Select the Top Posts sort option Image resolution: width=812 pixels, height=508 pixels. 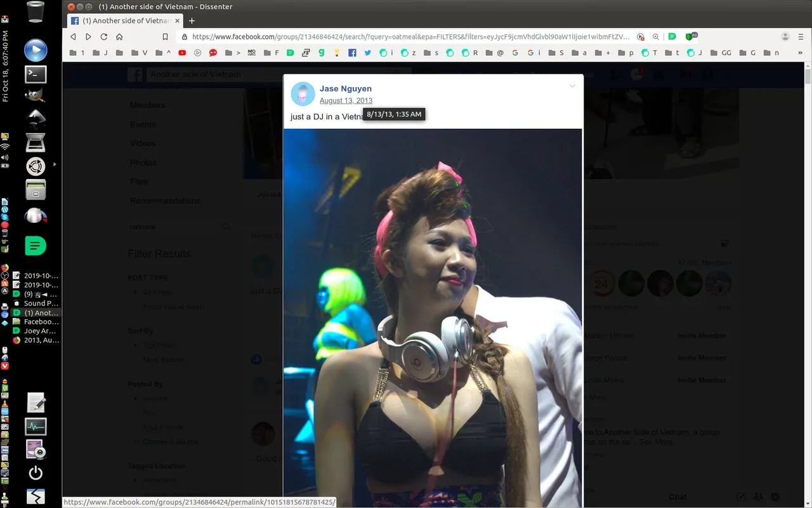[160, 345]
